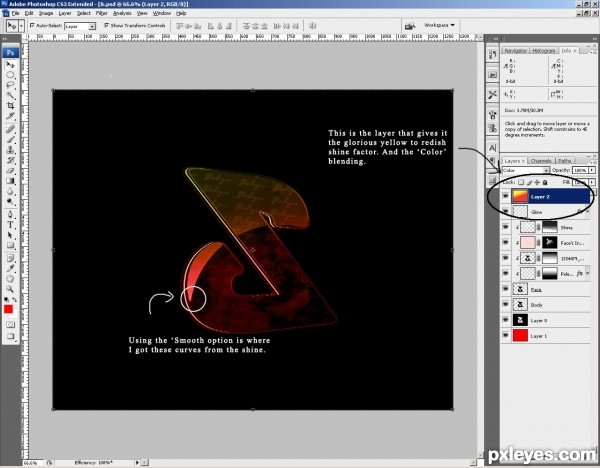Hide Layer 1 eye icon
The width and height of the screenshot is (600, 468).
505,335
